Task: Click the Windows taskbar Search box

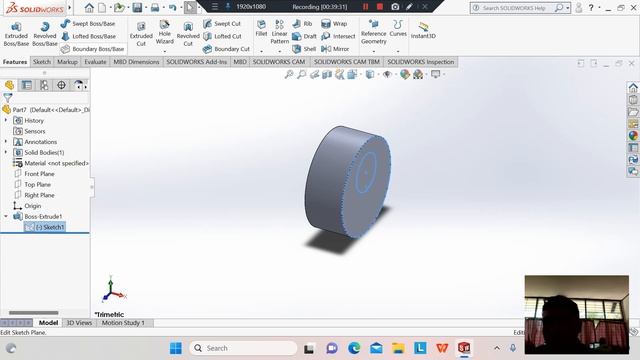Action: (x=243, y=348)
